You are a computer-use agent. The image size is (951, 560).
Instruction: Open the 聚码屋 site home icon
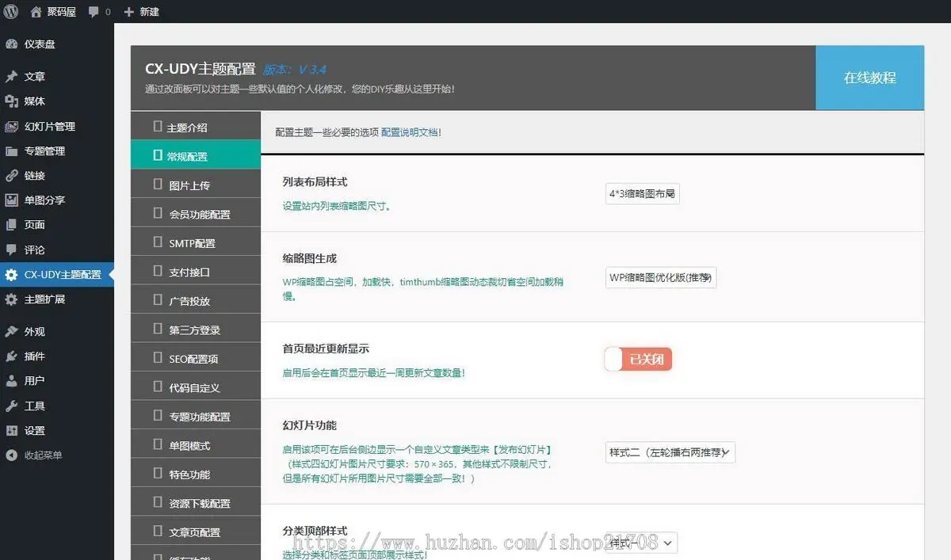coord(36,12)
